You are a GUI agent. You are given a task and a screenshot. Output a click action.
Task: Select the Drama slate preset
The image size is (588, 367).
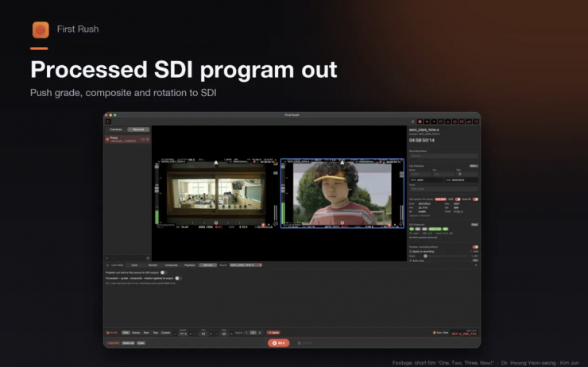tap(136, 333)
